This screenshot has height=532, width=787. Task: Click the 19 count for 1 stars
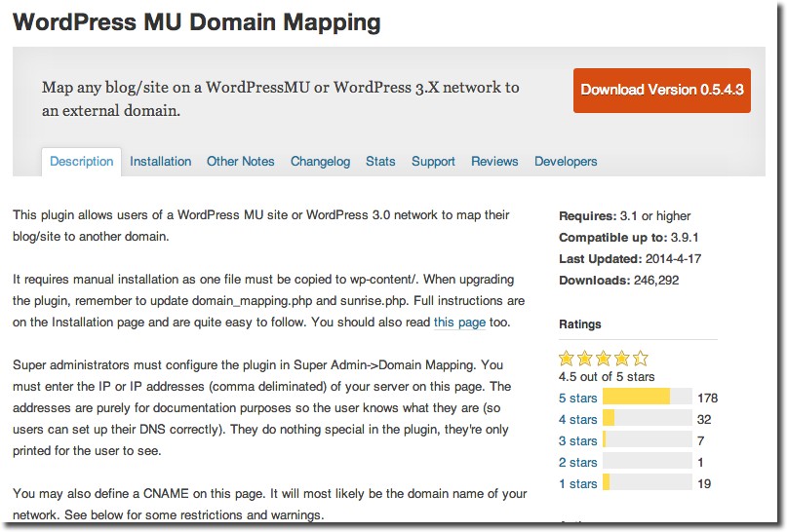704,484
